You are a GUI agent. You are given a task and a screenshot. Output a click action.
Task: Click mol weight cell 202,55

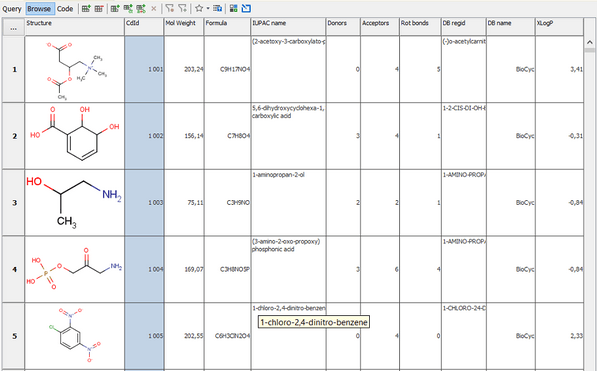click(184, 336)
